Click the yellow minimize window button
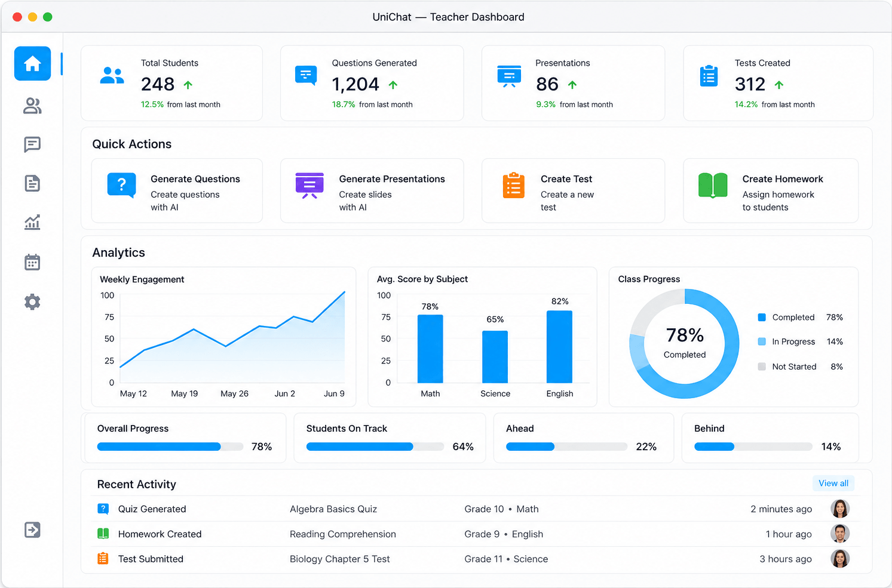892x588 pixels. pyautogui.click(x=32, y=17)
